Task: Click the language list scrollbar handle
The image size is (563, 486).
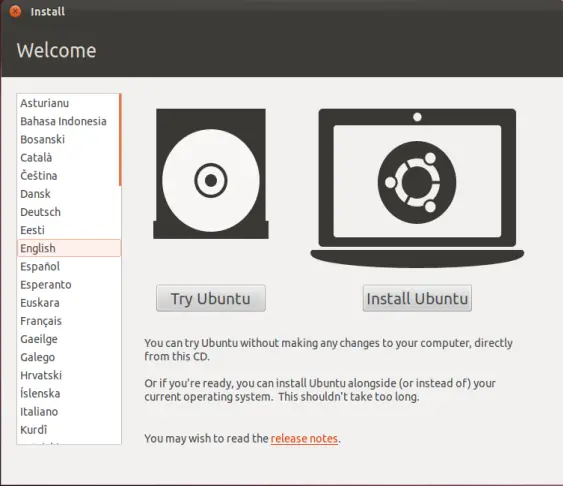Action: (120, 140)
